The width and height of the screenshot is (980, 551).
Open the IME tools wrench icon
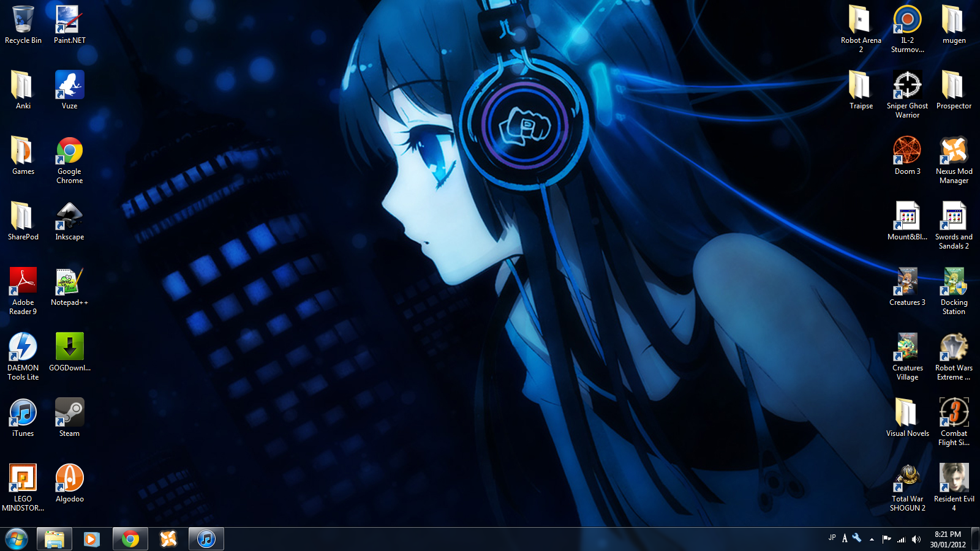(857, 538)
